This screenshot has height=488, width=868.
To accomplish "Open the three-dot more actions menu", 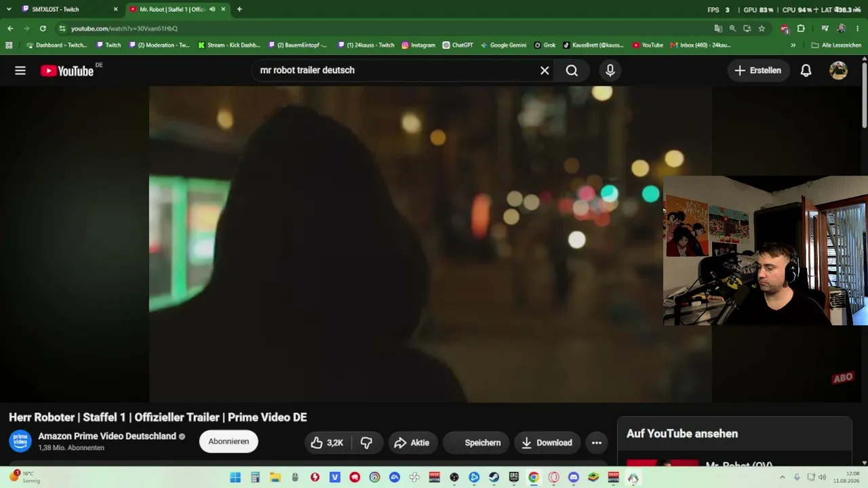I will click(597, 443).
